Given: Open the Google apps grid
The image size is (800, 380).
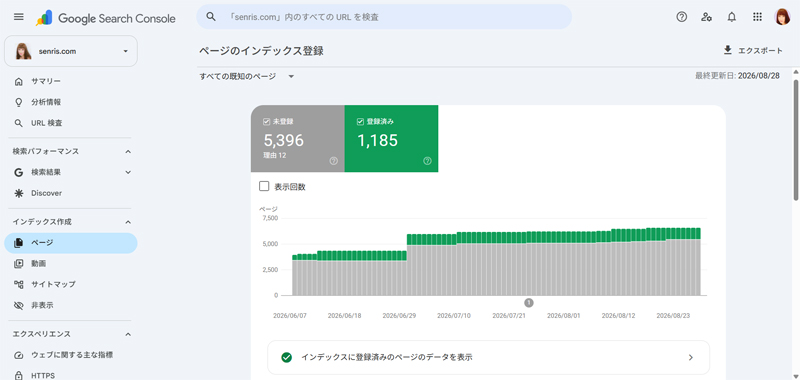Looking at the screenshot, I should tap(757, 17).
